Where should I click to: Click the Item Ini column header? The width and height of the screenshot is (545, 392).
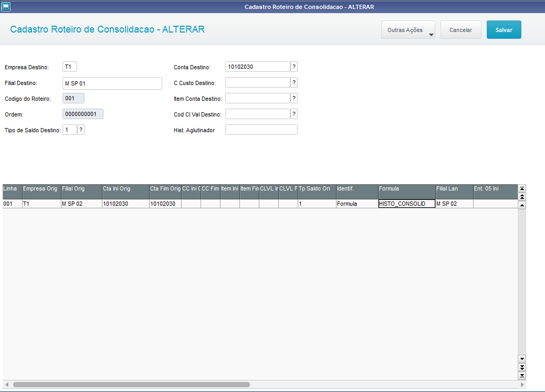(230, 192)
